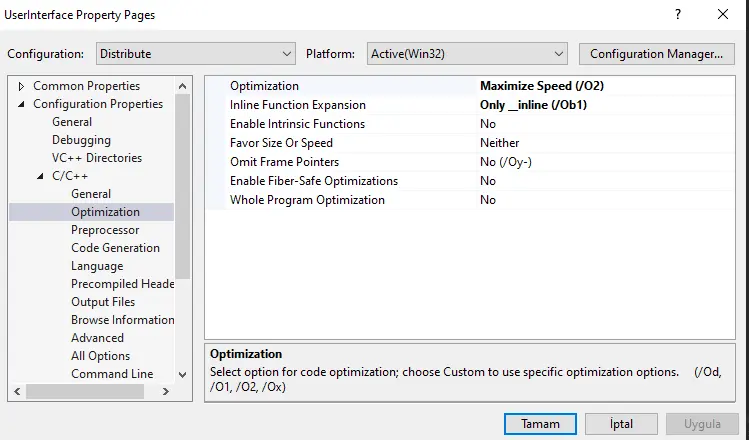
Task: Select Command Line in the tree
Action: tap(112, 374)
